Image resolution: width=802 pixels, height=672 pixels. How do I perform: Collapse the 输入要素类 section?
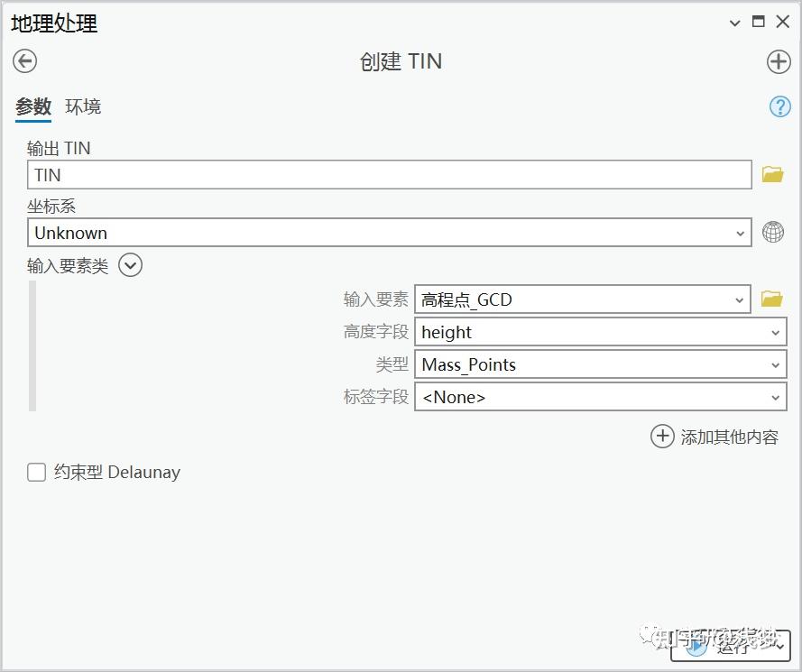(129, 264)
